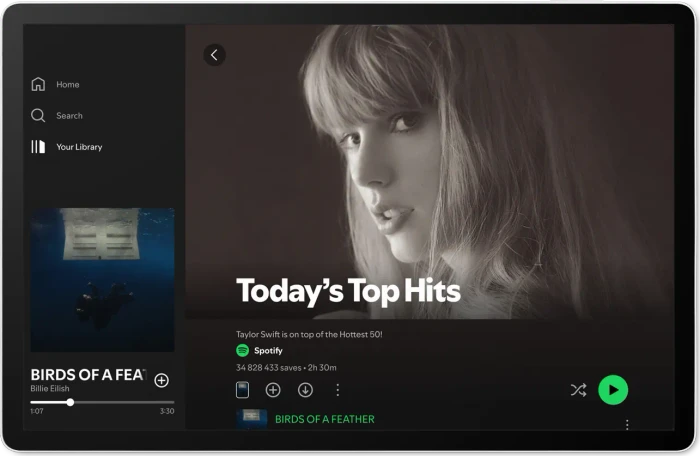The height and width of the screenshot is (456, 700).
Task: Add the now playing song to library
Action: click(x=162, y=380)
